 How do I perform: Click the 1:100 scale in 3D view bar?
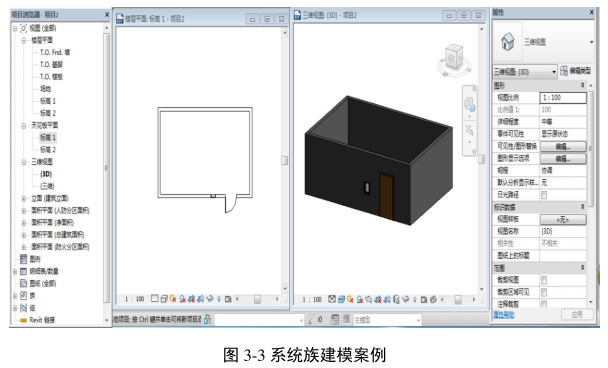[312, 299]
